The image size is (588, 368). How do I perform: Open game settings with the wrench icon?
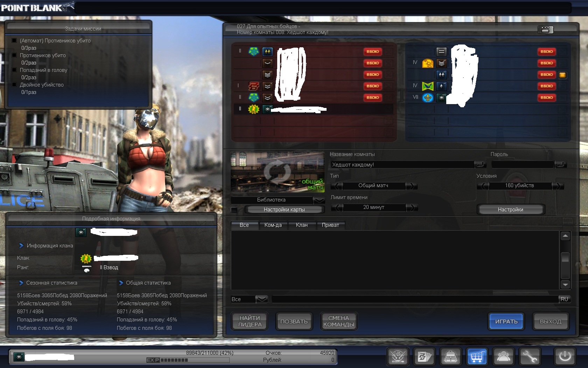530,357
